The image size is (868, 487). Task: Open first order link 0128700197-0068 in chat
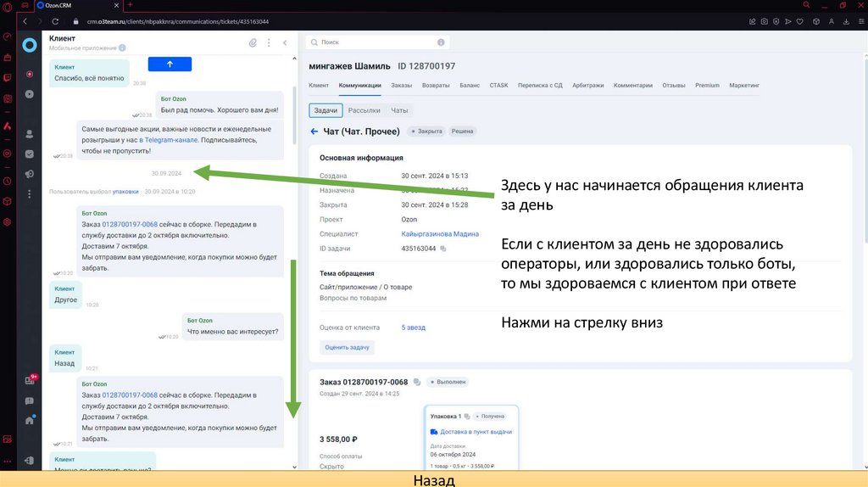tap(130, 224)
